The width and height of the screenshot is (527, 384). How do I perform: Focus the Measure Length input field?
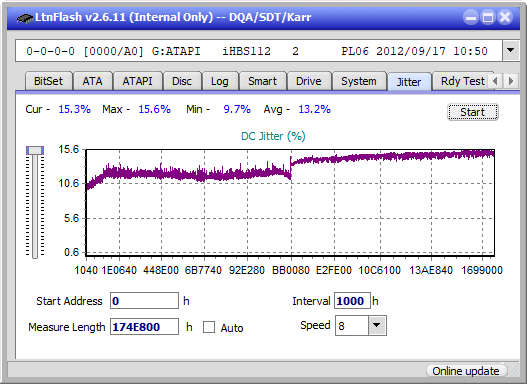pyautogui.click(x=144, y=327)
